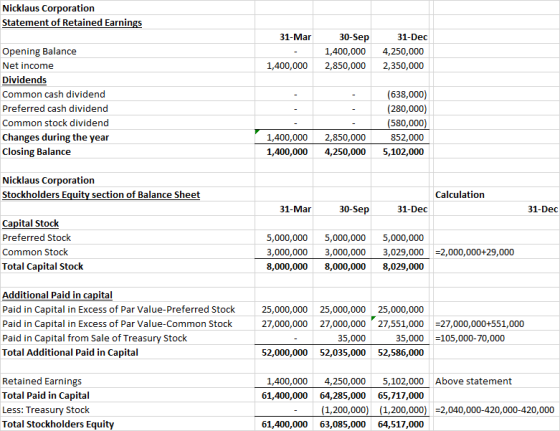Select Total Capital Stock value 8,029,000
The image size is (560, 431).
(x=403, y=266)
